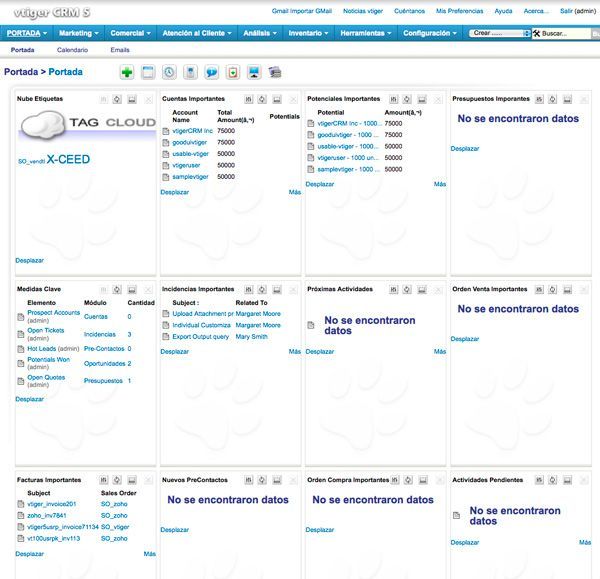The image size is (600, 579).
Task: Expand the Marketing menu
Action: [x=79, y=33]
